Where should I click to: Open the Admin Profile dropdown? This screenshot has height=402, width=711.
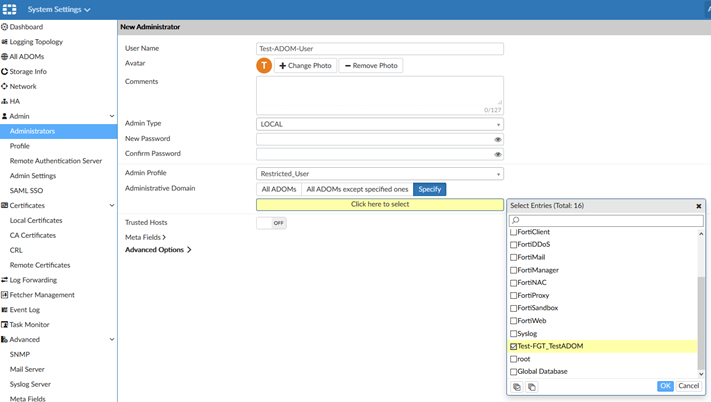380,173
